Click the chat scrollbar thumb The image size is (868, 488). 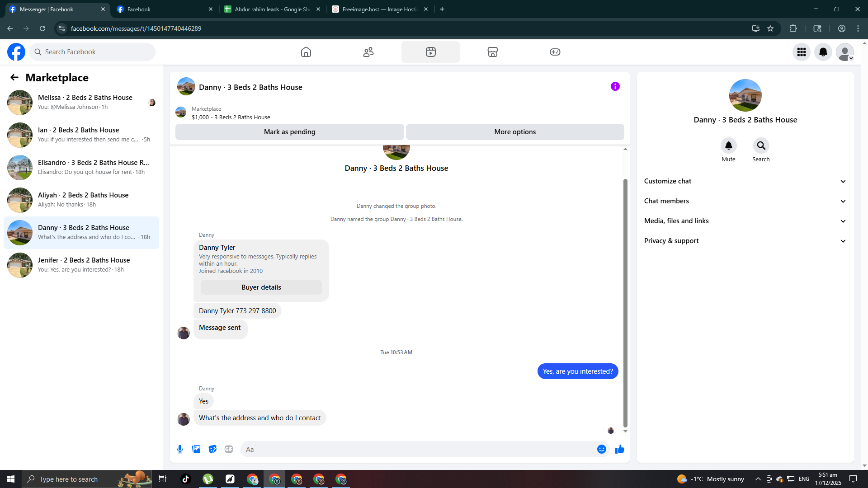[x=625, y=303]
